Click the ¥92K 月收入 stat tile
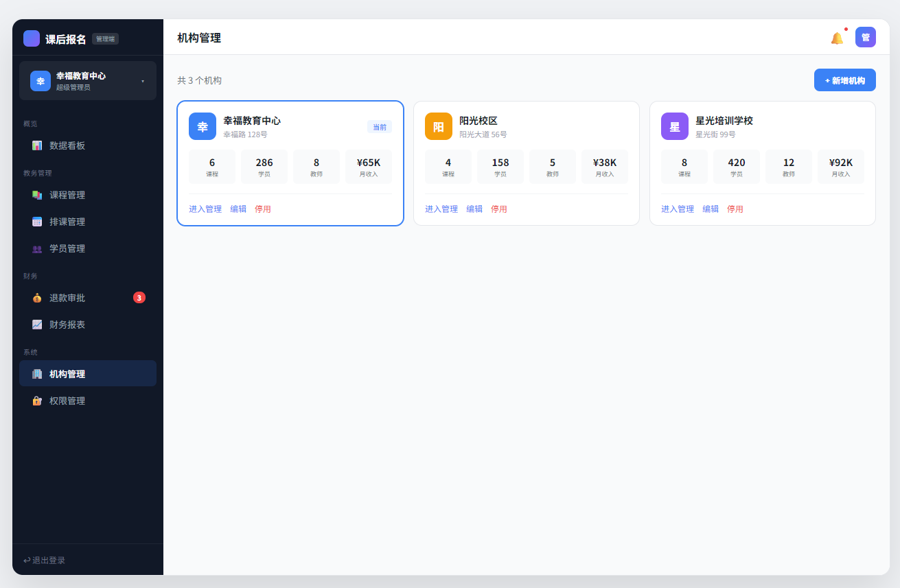Viewport: 900px width, 588px height. [x=841, y=167]
